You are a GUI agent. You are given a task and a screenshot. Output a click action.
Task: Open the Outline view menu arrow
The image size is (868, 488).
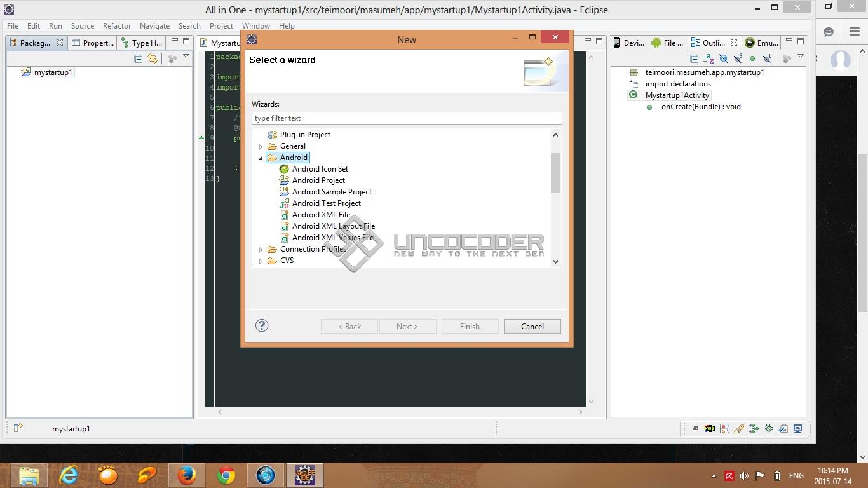[x=801, y=57]
